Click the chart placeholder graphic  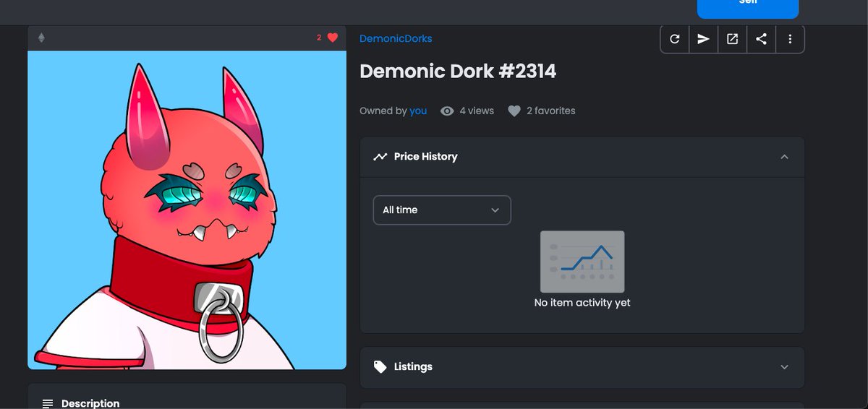pos(582,262)
